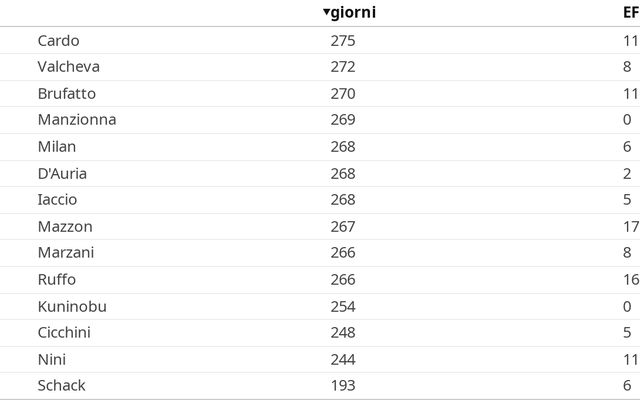This screenshot has width=640, height=400.
Task: Click the Marzani name cell
Action: (66, 253)
